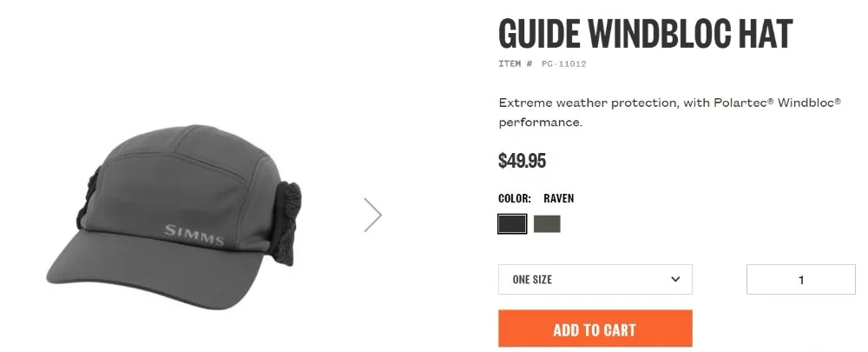
Task: Click the RAVEN color name text
Action: (558, 198)
